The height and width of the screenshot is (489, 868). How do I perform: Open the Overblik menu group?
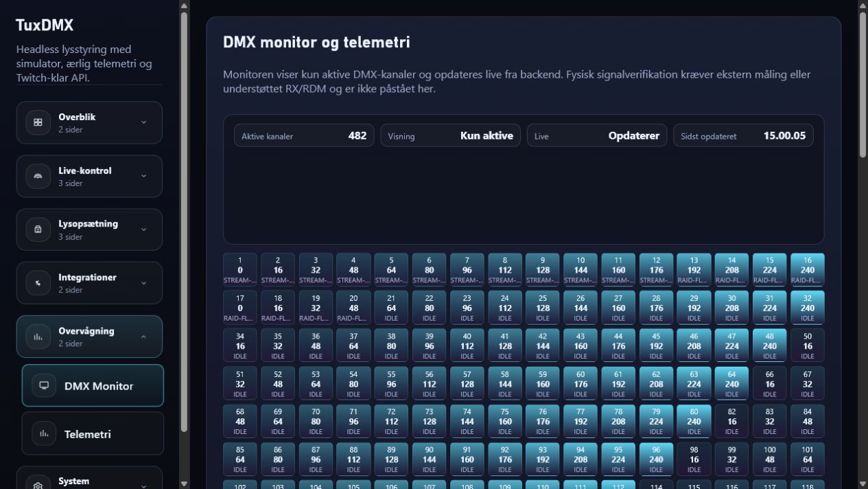[89, 122]
